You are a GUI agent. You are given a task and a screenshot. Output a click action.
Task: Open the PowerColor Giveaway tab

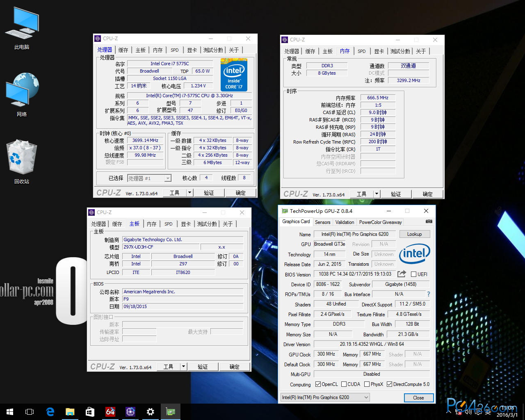click(x=380, y=222)
